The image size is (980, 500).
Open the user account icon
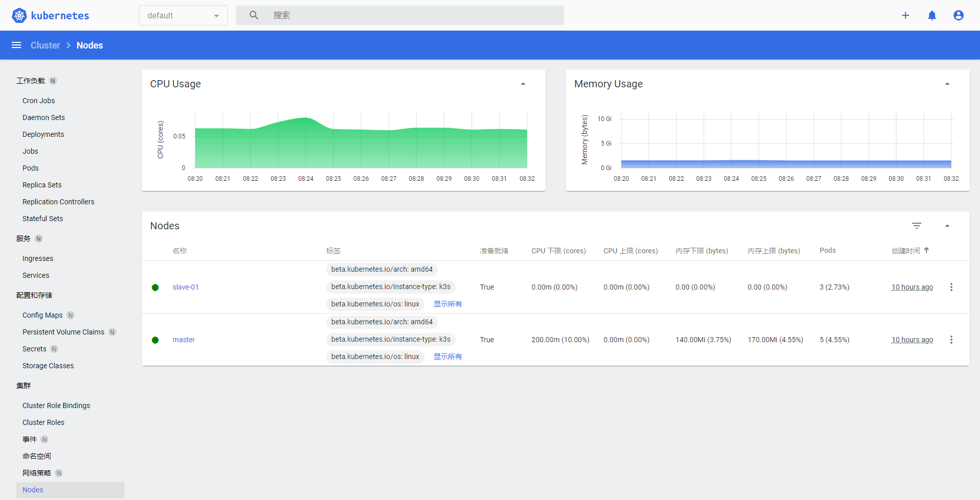coord(959,15)
